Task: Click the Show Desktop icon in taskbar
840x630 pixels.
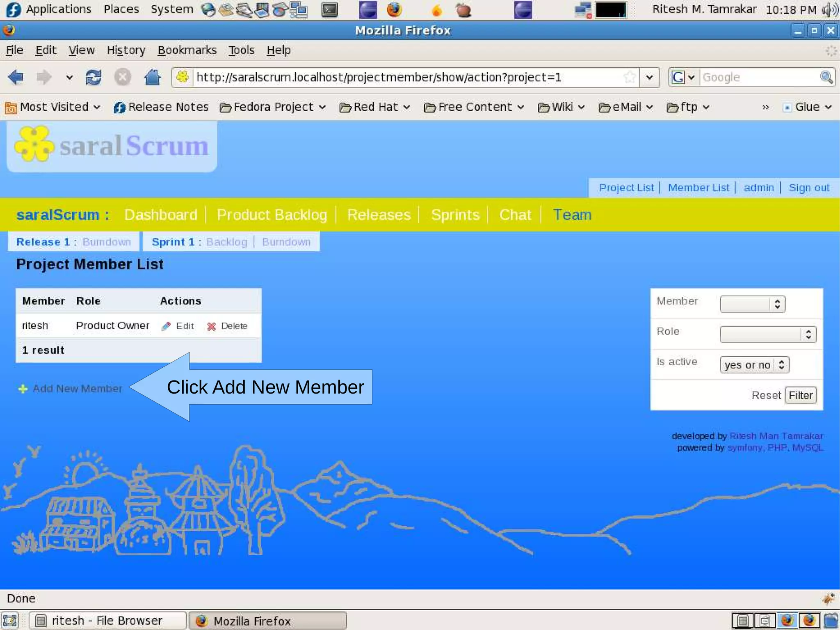Action: (10, 621)
